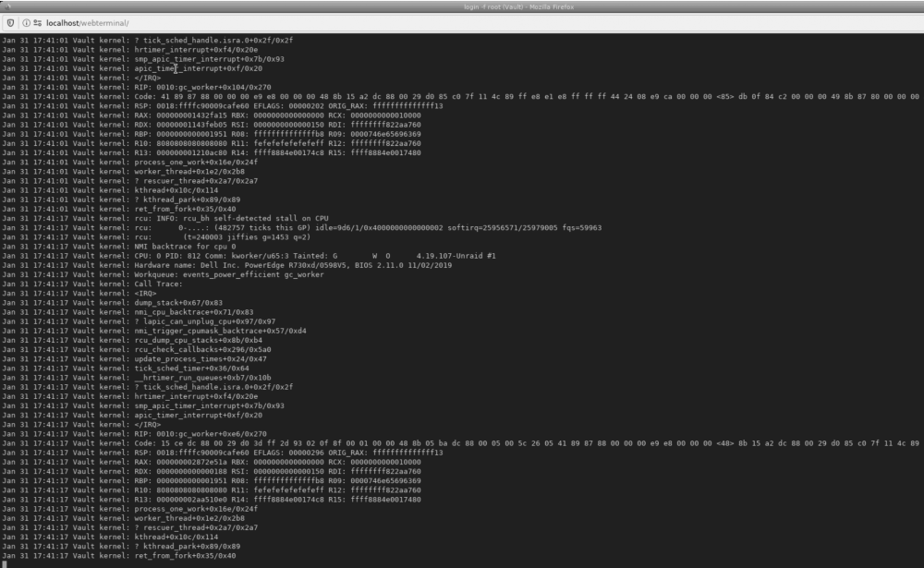This screenshot has width=924, height=568.
Task: Click the terminal cursor block on the last line
Action: [x=5, y=564]
